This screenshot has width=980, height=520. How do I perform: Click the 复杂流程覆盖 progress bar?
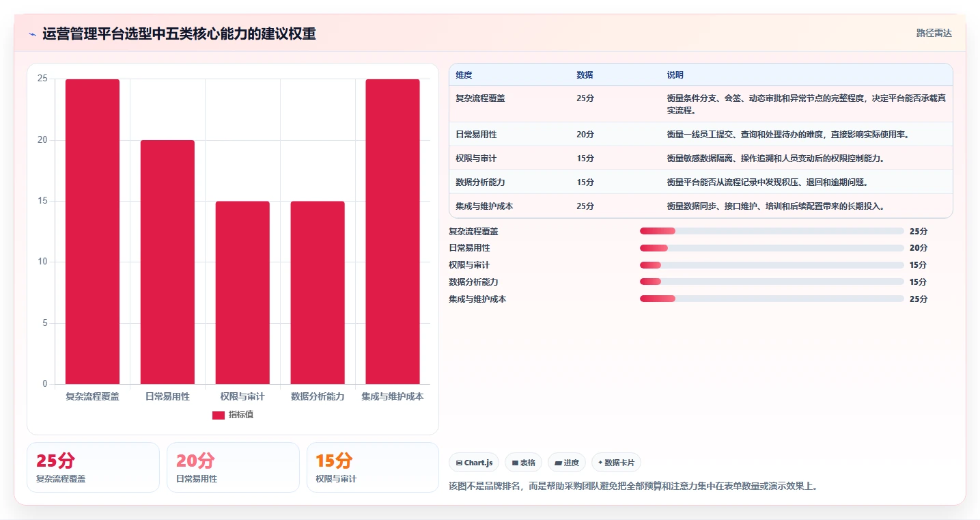coord(772,231)
